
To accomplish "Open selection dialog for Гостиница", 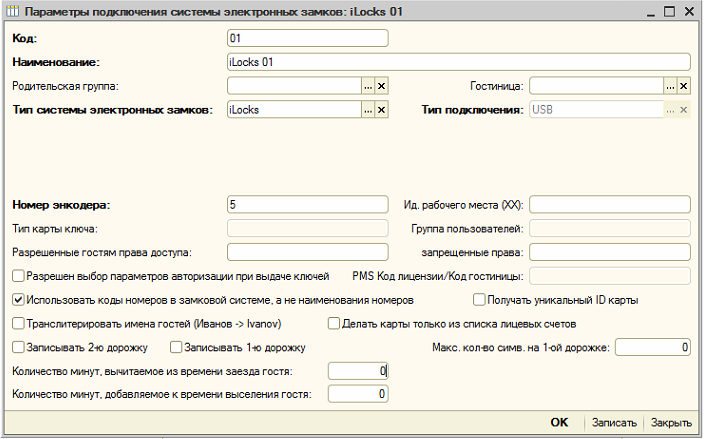I will [x=670, y=86].
